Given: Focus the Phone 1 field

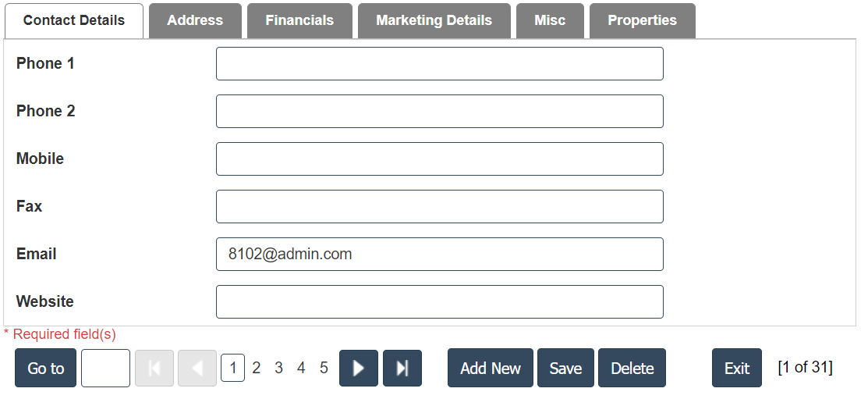Looking at the screenshot, I should [439, 64].
